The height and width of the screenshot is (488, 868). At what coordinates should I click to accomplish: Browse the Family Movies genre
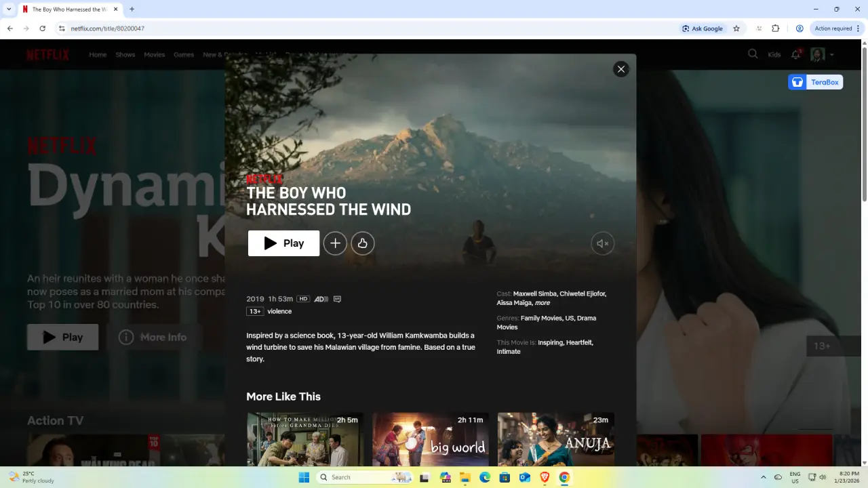click(542, 318)
